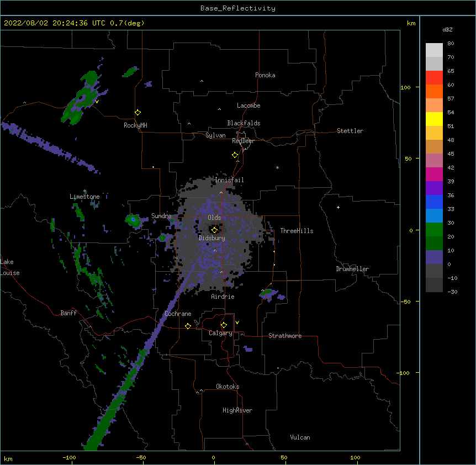Click the dBZ legend heading

click(447, 29)
